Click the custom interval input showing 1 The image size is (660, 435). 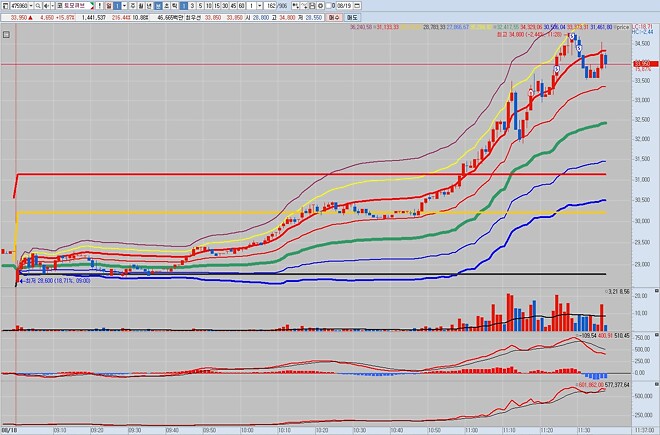(x=251, y=6)
